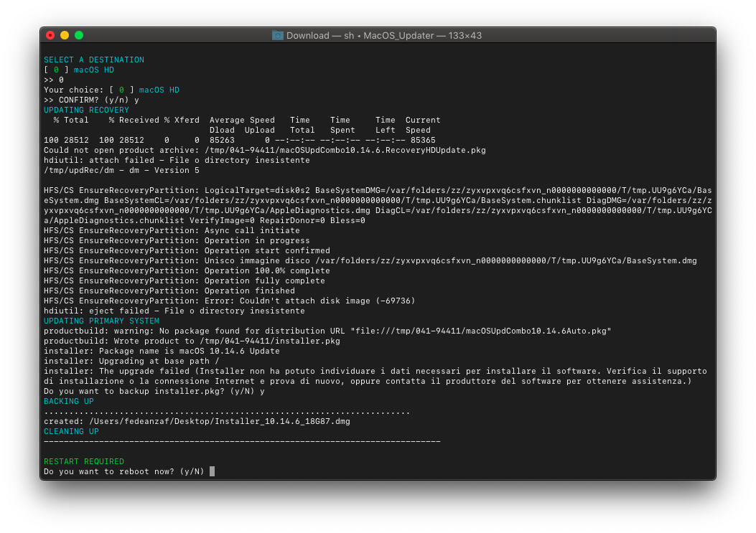This screenshot has height=533, width=756.
Task: Click "hdiutil: eject failed" error line
Action: click(174, 311)
